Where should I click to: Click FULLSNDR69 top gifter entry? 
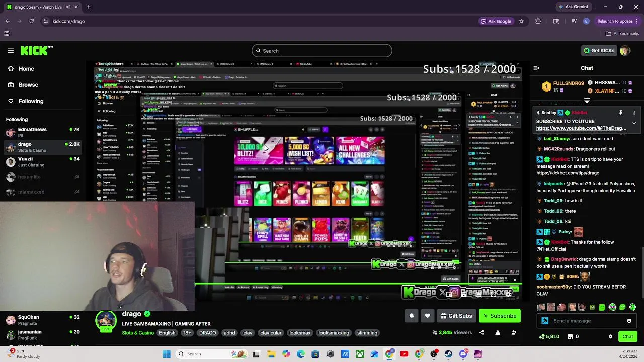(x=563, y=86)
